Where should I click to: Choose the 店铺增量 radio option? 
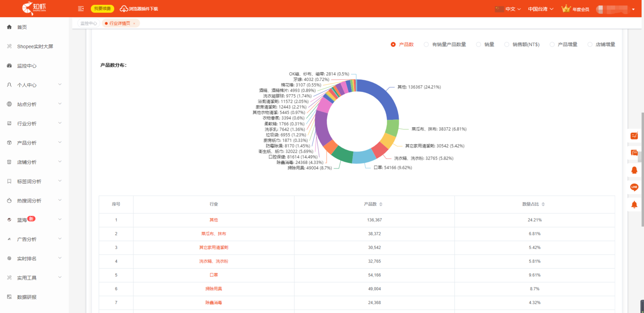pyautogui.click(x=590, y=44)
